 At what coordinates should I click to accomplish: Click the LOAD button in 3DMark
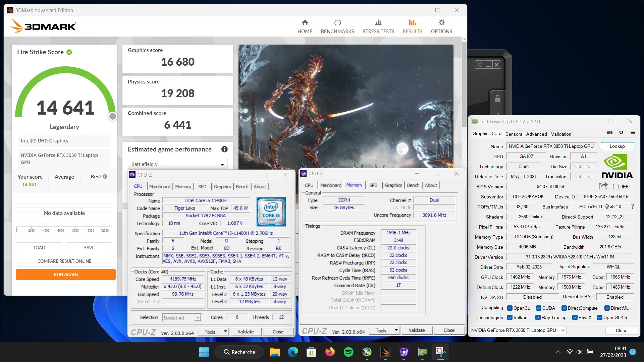click(39, 248)
